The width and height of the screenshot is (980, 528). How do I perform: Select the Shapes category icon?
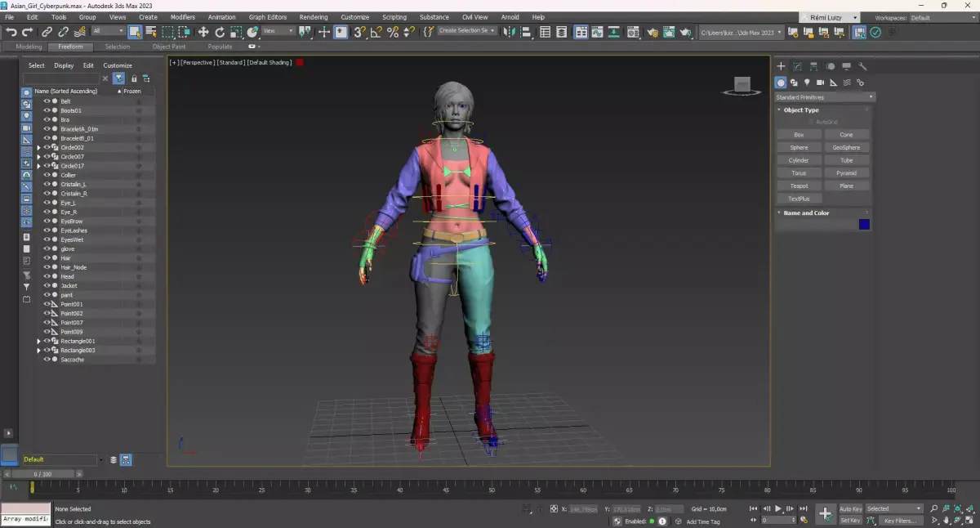(794, 83)
